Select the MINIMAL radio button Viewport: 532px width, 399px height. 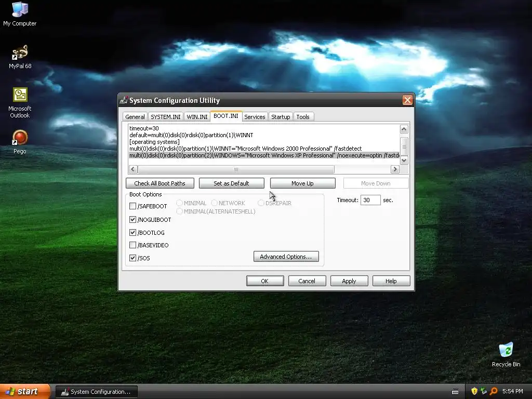click(x=179, y=203)
